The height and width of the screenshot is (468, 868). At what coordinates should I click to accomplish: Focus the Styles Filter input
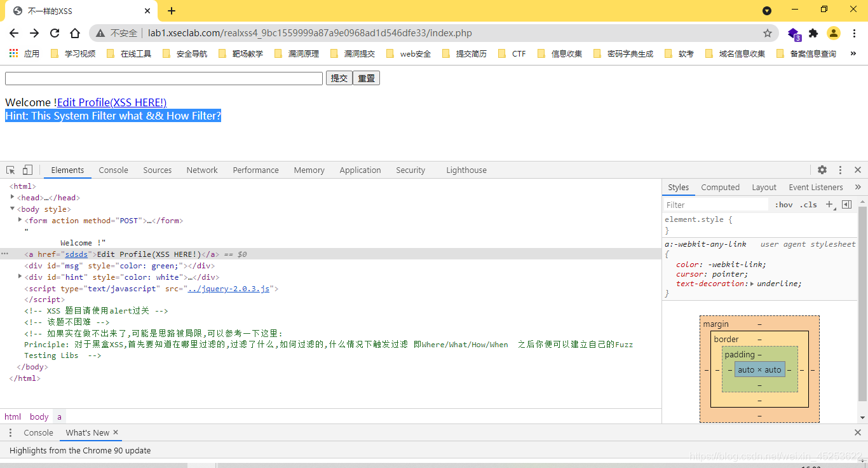pos(715,205)
